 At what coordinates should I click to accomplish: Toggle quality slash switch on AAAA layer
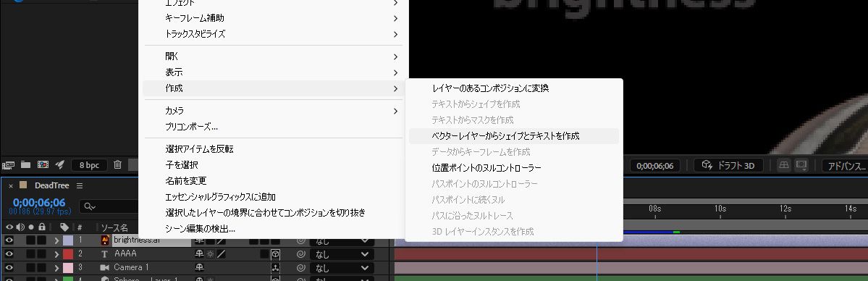221,254
